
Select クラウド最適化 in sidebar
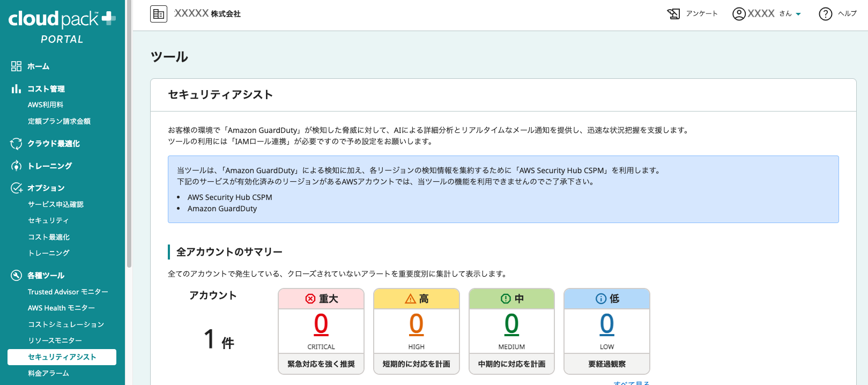point(54,143)
